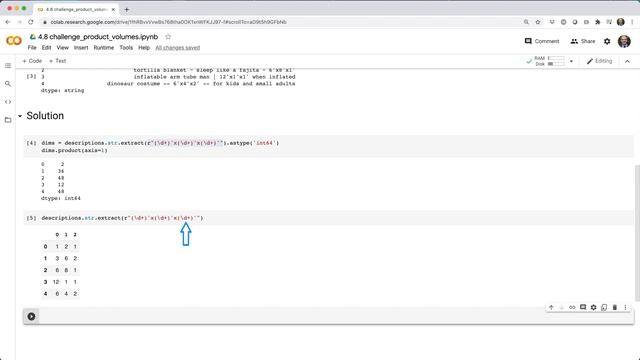Image resolution: width=640 pixels, height=360 pixels.
Task: Open the Tools menu
Action: (x=126, y=48)
